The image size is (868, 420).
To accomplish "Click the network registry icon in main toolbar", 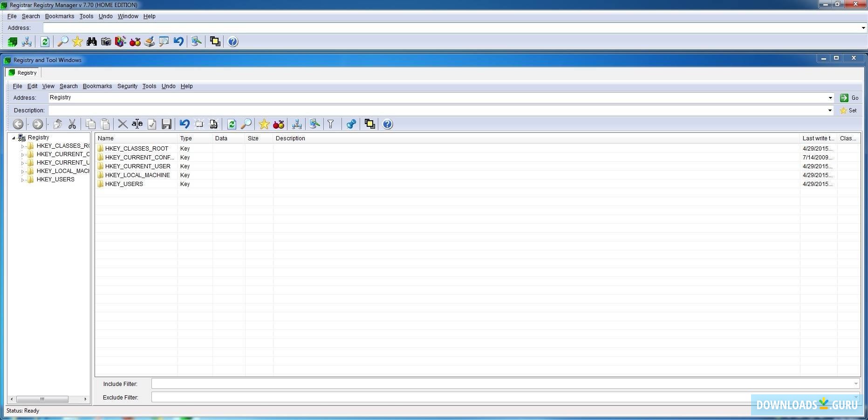I will 27,42.
